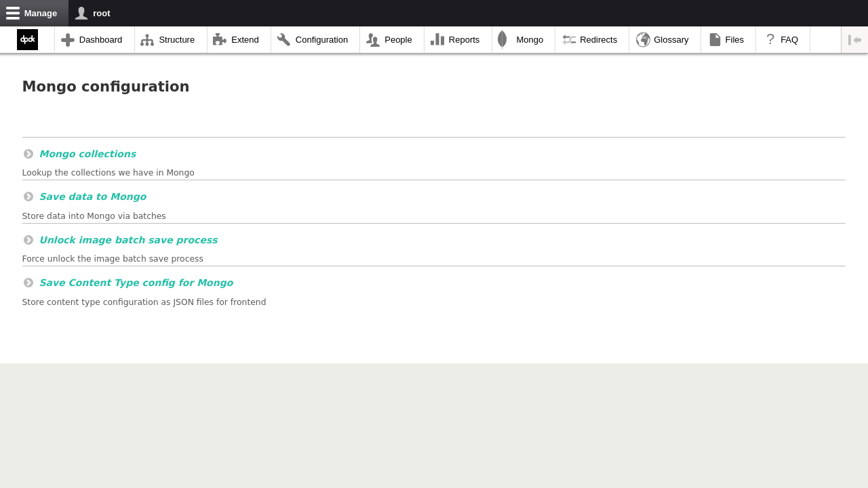Open the People users icon
The height and width of the screenshot is (488, 868).
click(373, 40)
